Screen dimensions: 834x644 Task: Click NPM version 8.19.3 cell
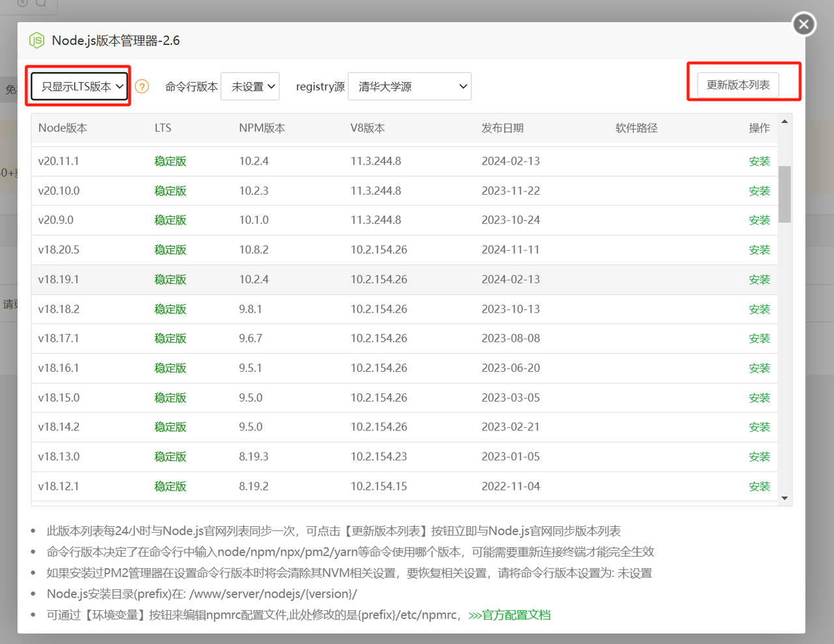(x=253, y=457)
